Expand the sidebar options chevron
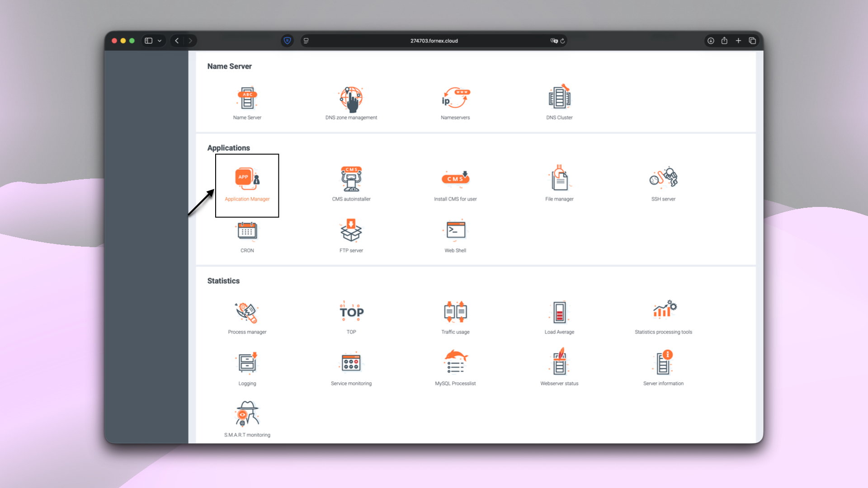Screen dimensions: 868x488 (x=159, y=40)
